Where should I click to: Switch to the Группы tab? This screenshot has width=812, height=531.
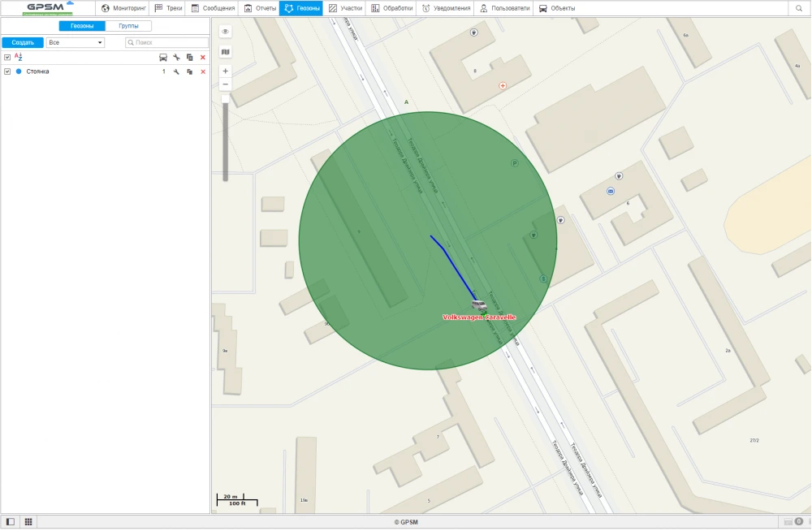point(128,26)
